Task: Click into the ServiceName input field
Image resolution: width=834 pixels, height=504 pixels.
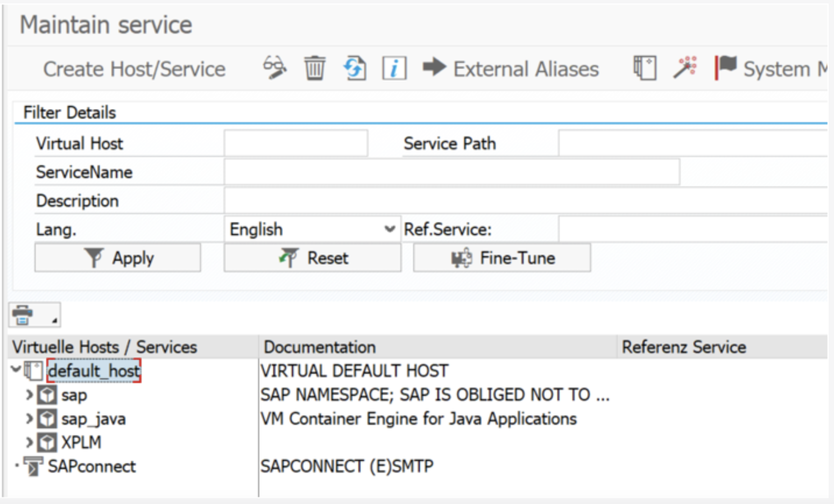Action: point(452,172)
